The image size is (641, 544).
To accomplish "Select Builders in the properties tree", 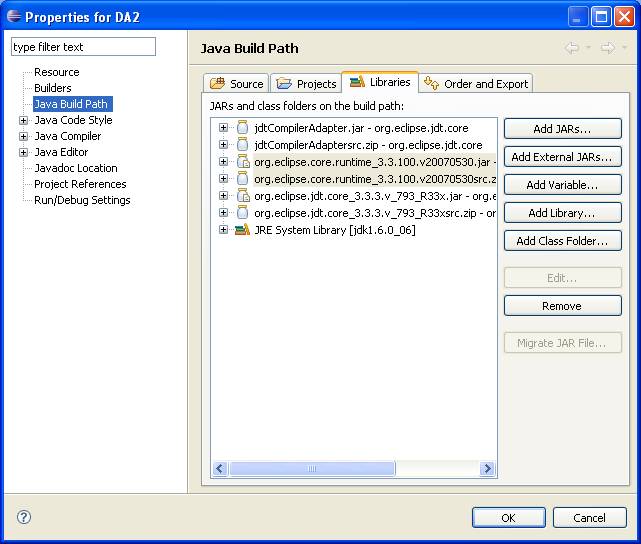I will point(52,88).
